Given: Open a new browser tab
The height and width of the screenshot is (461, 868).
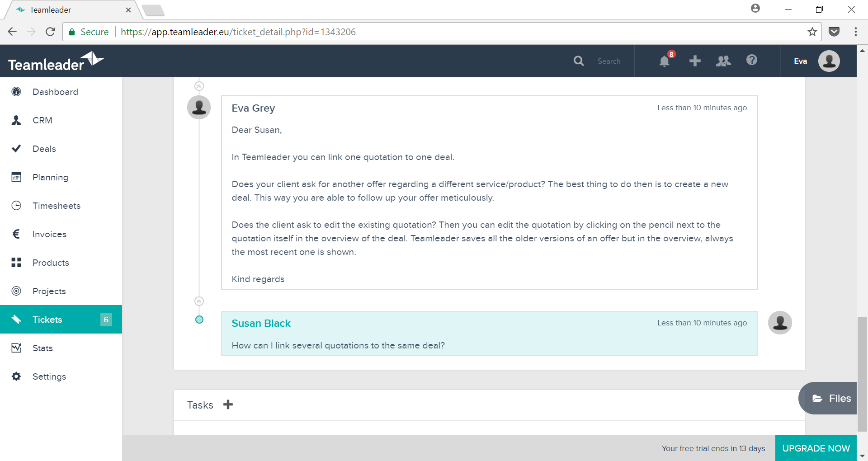Looking at the screenshot, I should (x=153, y=10).
